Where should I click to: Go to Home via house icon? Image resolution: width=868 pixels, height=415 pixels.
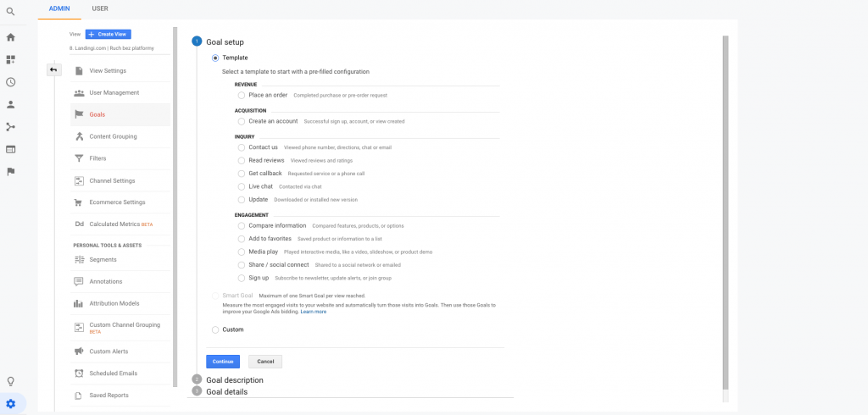tap(10, 37)
